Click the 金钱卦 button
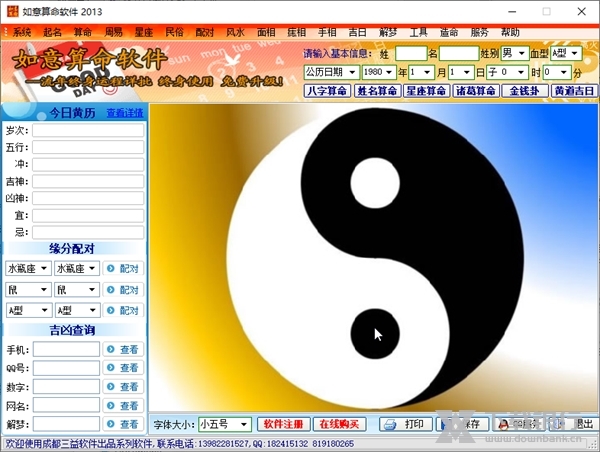 point(525,91)
